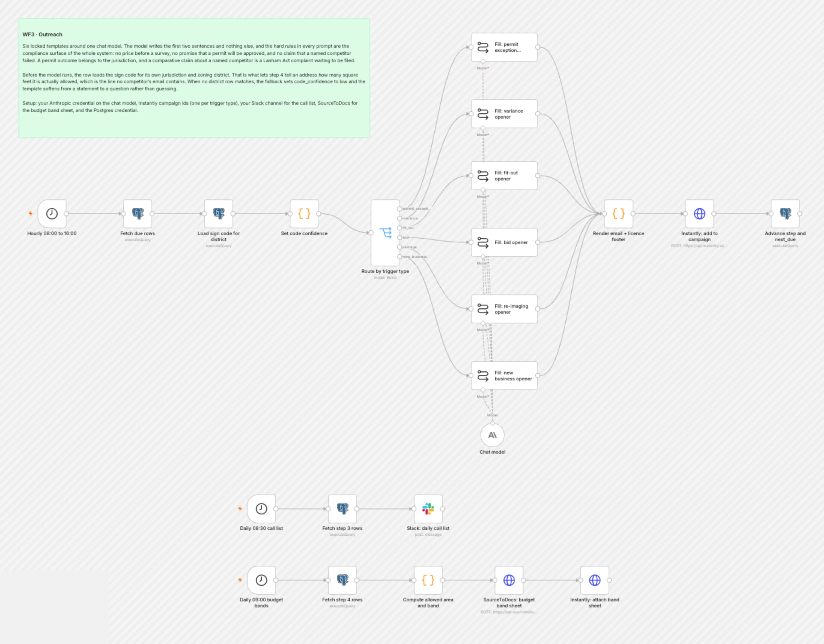Open the Render email + licence footer node

[619, 213]
